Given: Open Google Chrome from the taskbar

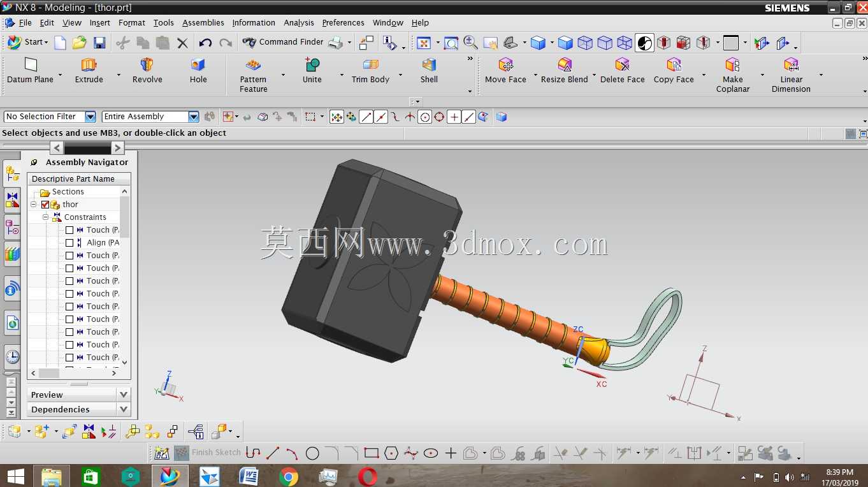Looking at the screenshot, I should 288,476.
